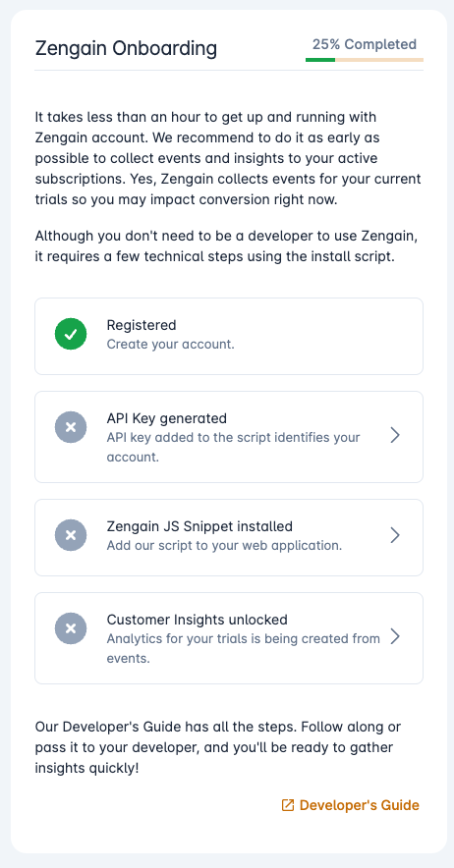The width and height of the screenshot is (454, 868).
Task: Click the Customer Insights unlocked title
Action: coord(197,619)
